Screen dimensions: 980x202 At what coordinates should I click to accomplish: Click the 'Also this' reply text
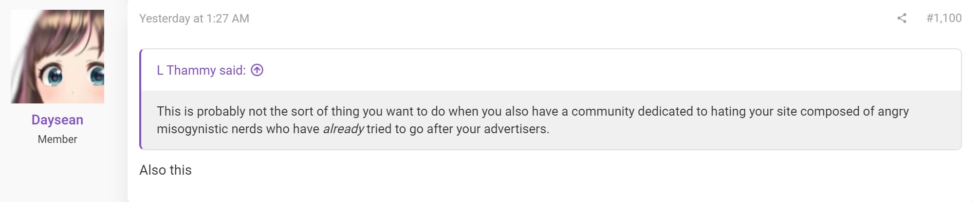(x=166, y=170)
